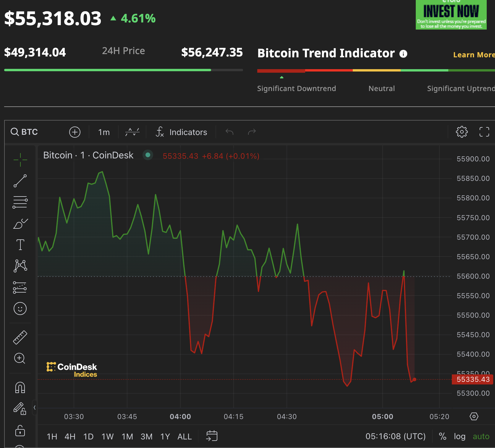The image size is (495, 448).
Task: Select the trend line drawing tool
Action: point(20,181)
